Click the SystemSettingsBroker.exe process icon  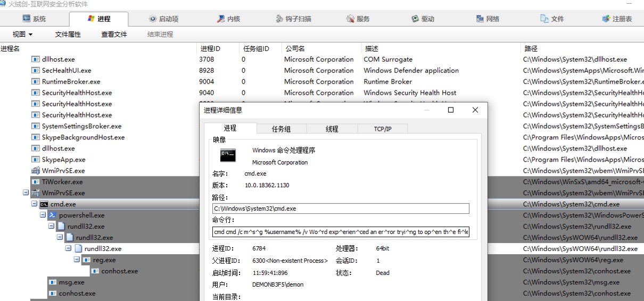36,126
